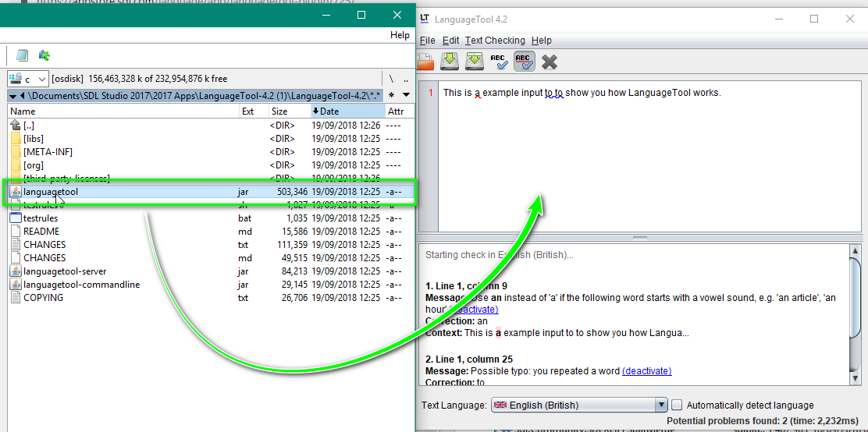Screen dimensions: 868x432
Task: Click the folder icon next to [libs]
Action: pyautogui.click(x=16, y=138)
